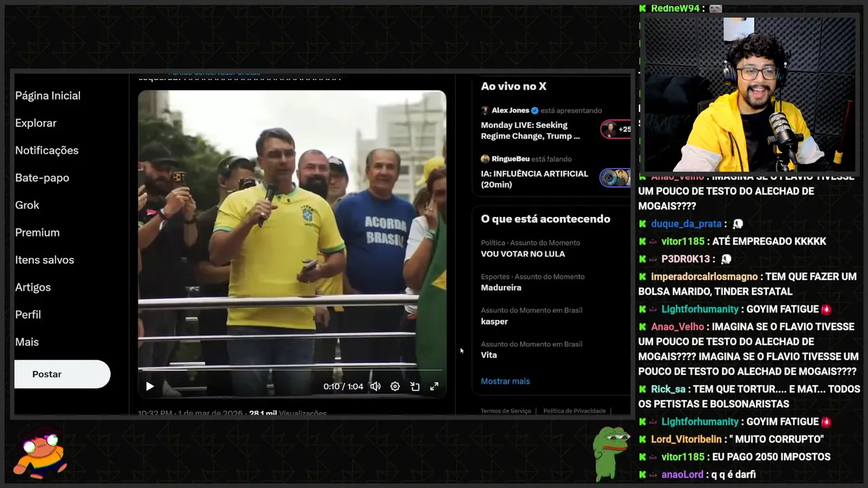Open Notificações in the sidebar
The image size is (868, 488).
click(x=47, y=150)
